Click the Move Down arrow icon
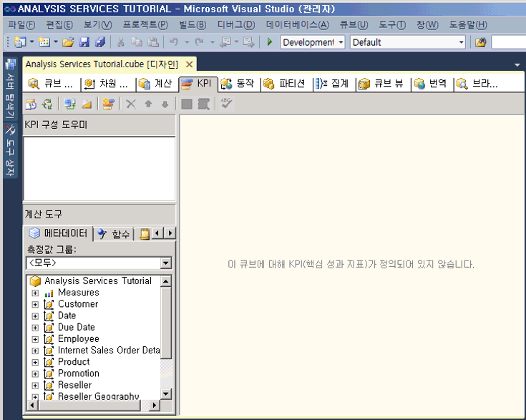The height and width of the screenshot is (420, 526). [165, 104]
